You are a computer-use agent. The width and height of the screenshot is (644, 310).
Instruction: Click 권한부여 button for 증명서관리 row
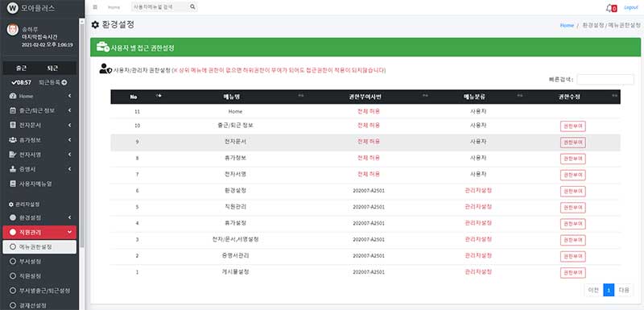573,257
